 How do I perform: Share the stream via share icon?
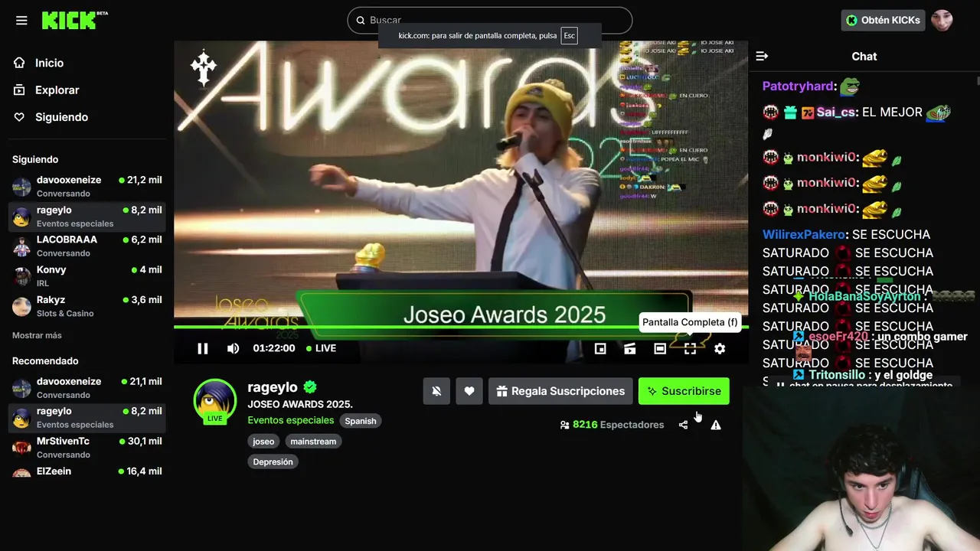pos(683,425)
